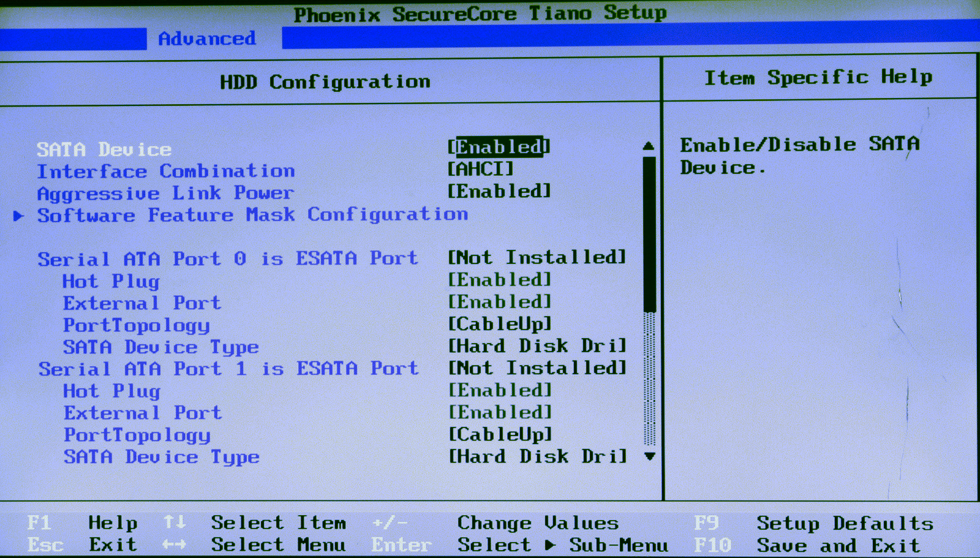980x558 pixels.
Task: Click the Select Item footer label
Action: [279, 522]
